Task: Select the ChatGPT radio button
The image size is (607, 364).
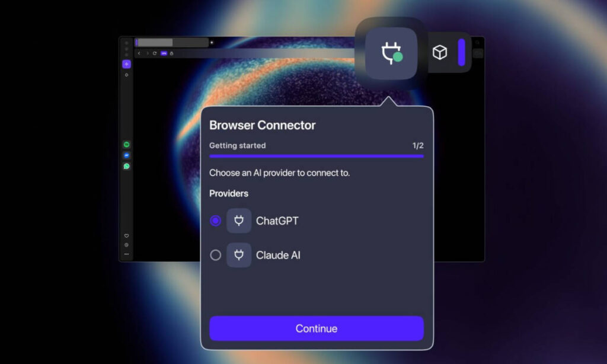Action: tap(216, 221)
